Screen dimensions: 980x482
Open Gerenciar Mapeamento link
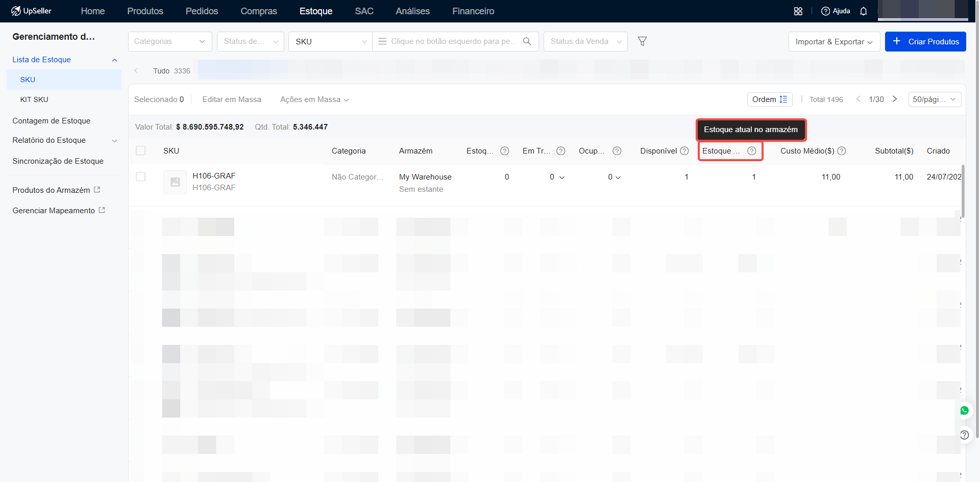coord(54,211)
